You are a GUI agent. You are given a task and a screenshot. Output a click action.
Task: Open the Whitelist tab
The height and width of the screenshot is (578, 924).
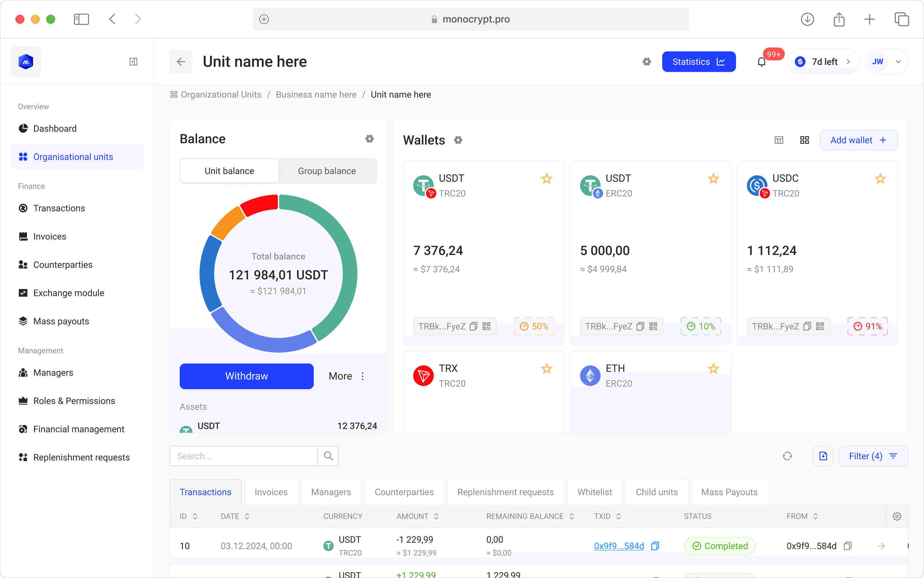595,492
